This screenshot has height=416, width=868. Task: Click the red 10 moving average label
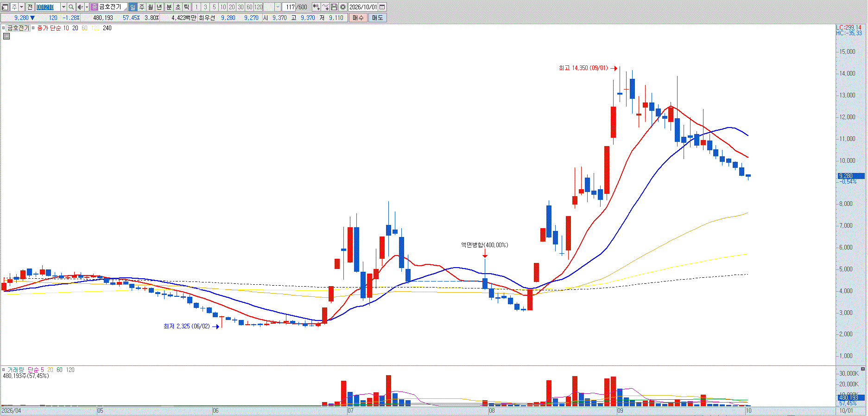pos(66,28)
